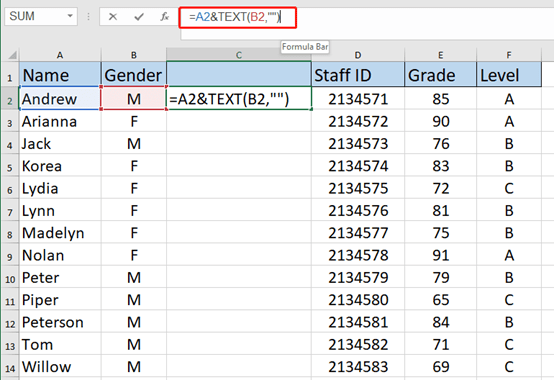The width and height of the screenshot is (554, 380).
Task: Click cell containing Peter
Action: coord(60,277)
